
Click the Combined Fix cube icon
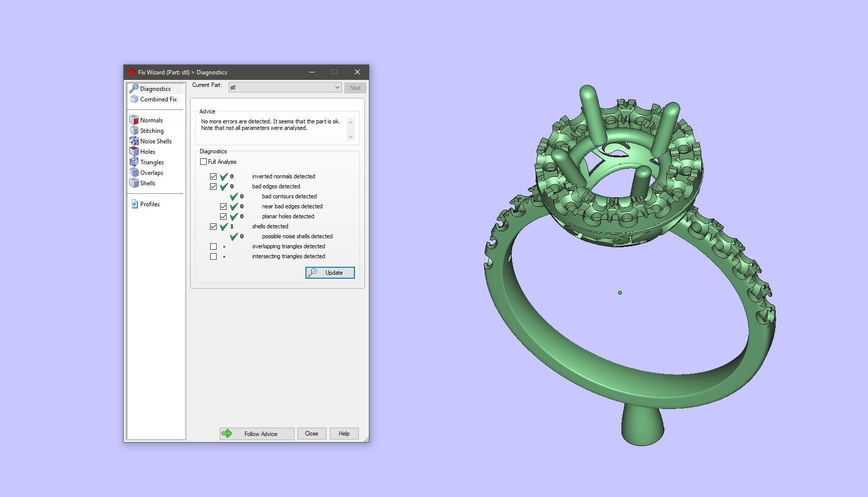(x=134, y=99)
